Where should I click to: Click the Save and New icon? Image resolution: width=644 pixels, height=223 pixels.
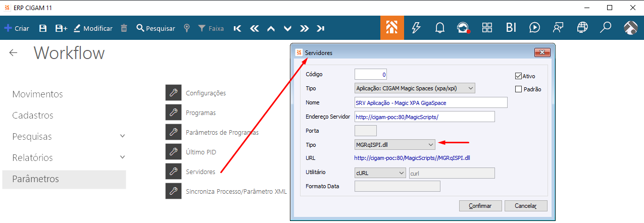click(61, 28)
